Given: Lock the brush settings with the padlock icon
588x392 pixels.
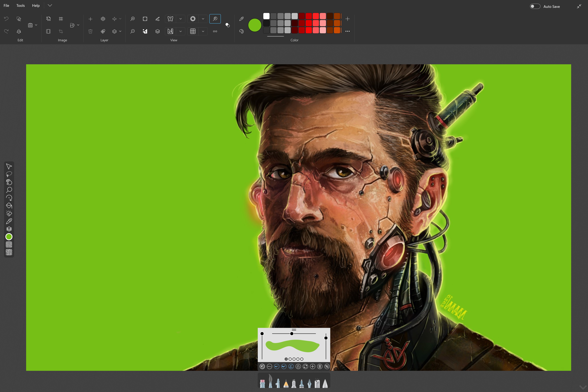Looking at the screenshot, I should (298, 367).
